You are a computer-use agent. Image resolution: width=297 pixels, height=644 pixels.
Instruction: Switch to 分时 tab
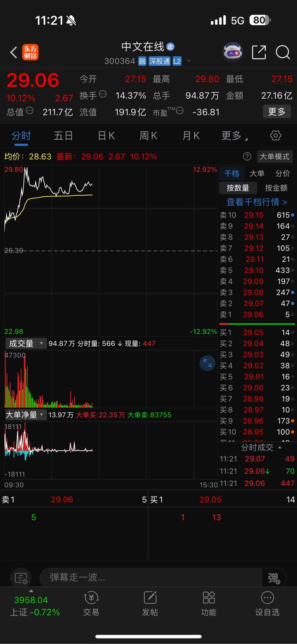[21, 136]
